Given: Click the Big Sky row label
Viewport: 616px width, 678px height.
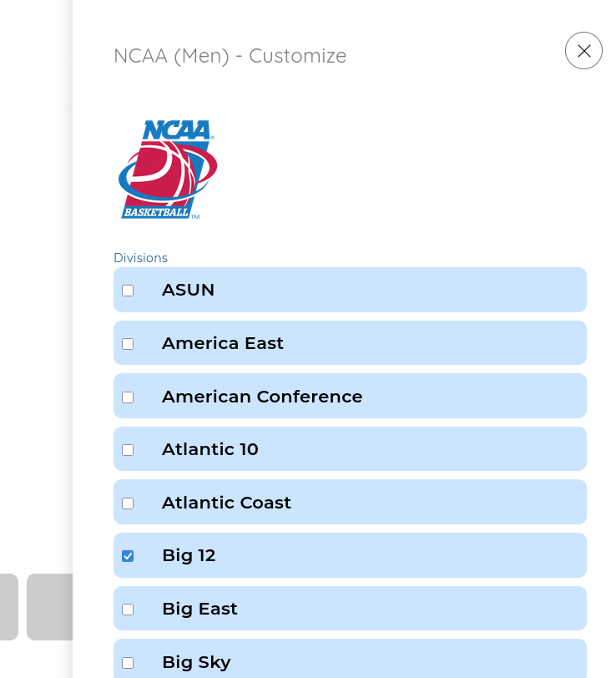Looking at the screenshot, I should [x=196, y=662].
